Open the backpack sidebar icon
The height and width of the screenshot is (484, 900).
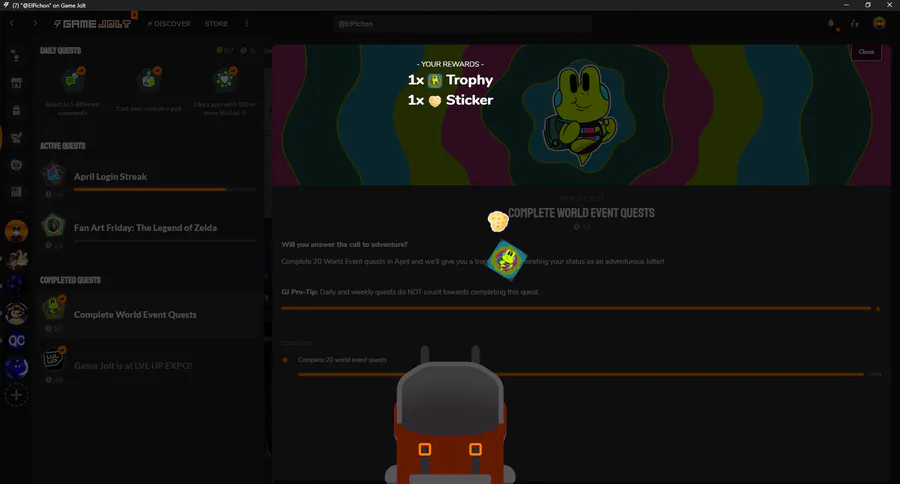point(16,110)
